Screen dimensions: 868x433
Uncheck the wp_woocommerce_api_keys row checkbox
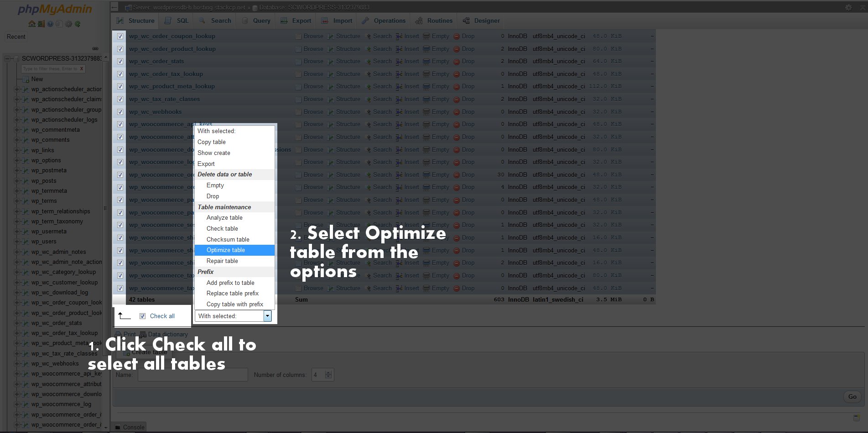120,124
